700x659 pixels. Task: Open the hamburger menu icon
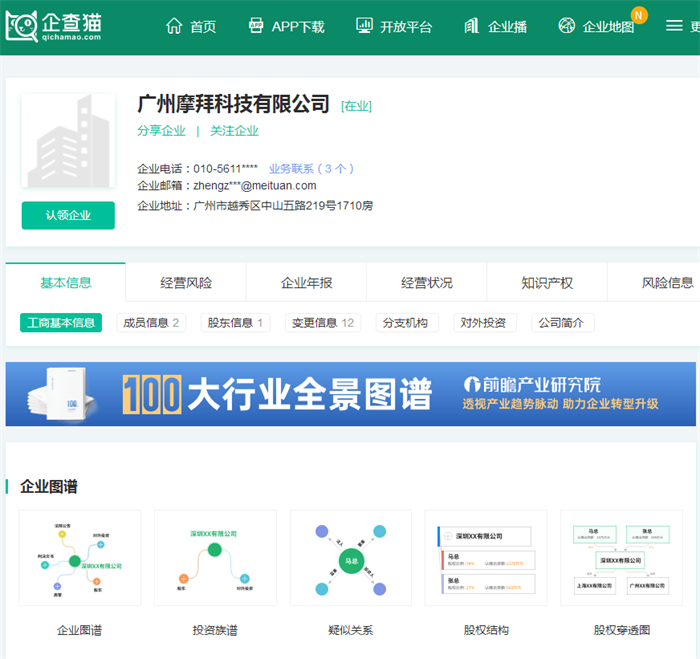click(674, 25)
